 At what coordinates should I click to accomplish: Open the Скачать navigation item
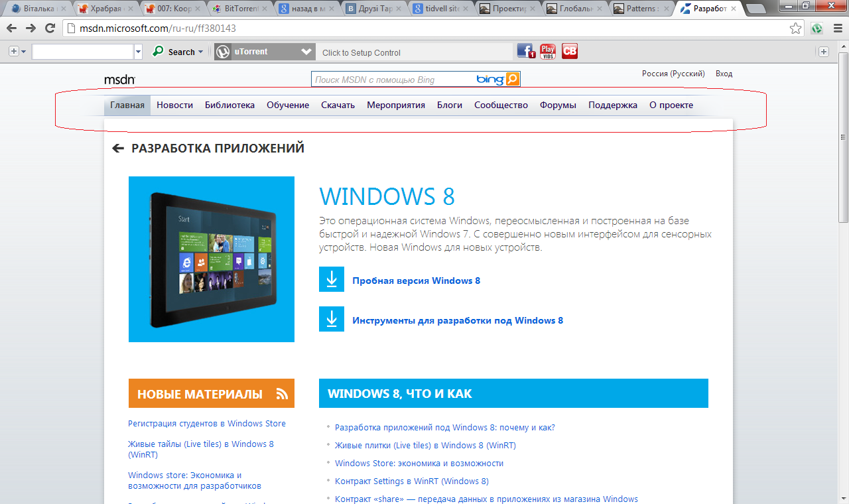(338, 105)
